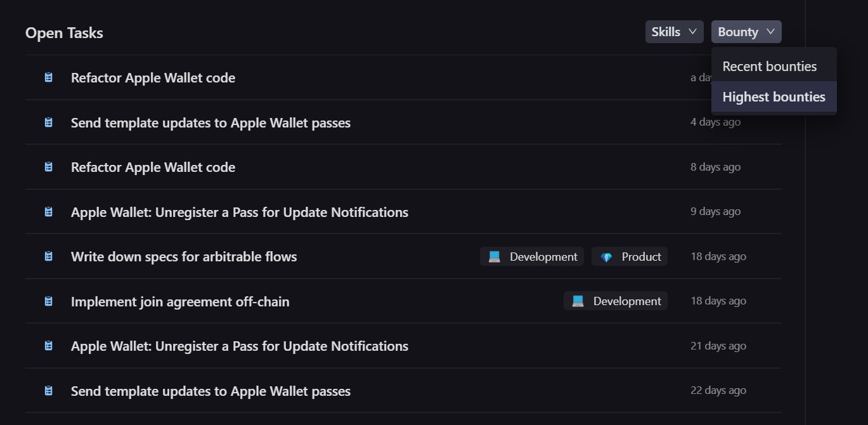The image size is (868, 425).
Task: Click the Development tag on the join agreement row
Action: [616, 301]
